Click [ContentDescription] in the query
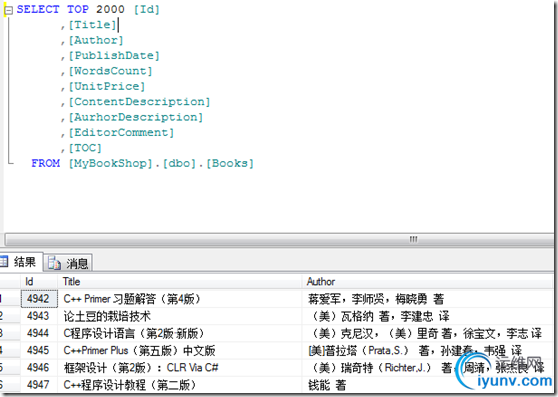The height and width of the screenshot is (397, 558). tap(139, 102)
